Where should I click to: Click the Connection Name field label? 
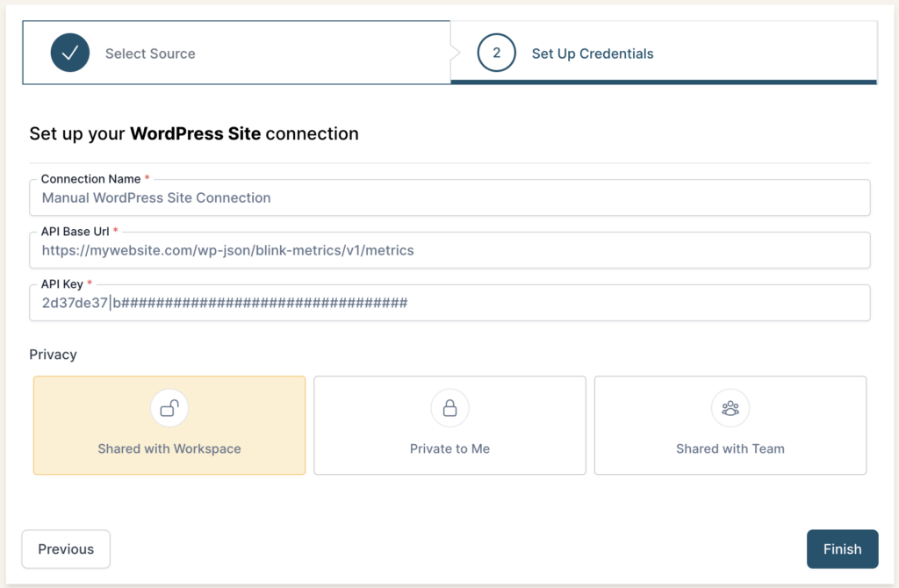pyautogui.click(x=90, y=179)
